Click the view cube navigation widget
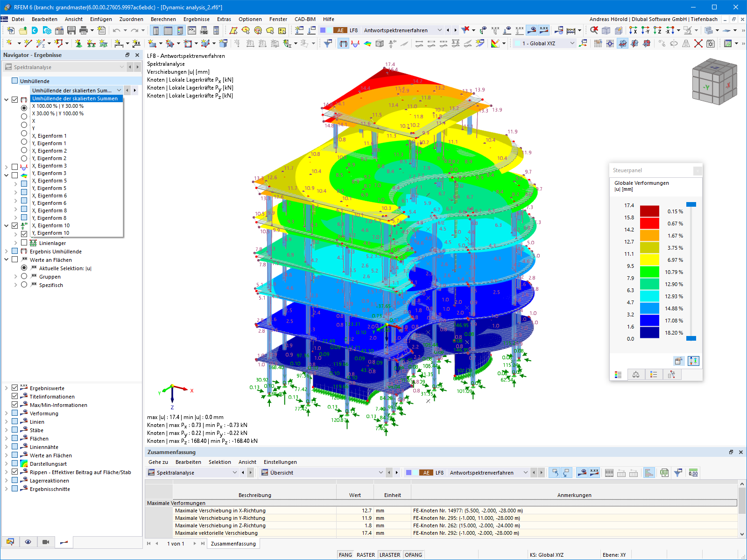 714,81
